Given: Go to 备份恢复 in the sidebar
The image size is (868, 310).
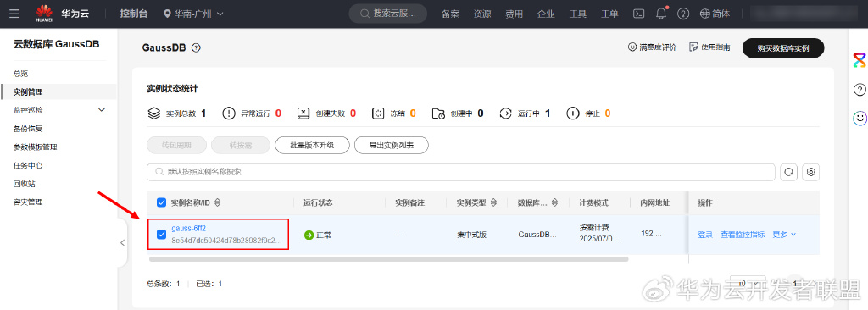Looking at the screenshot, I should (28, 129).
